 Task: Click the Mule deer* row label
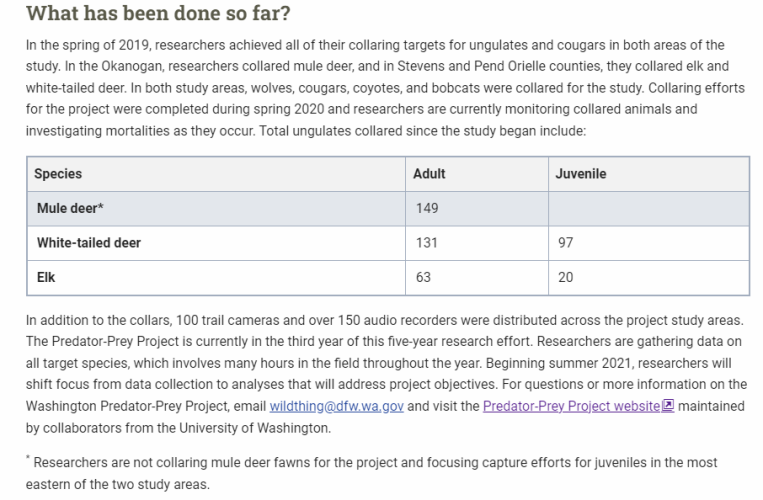(x=69, y=208)
